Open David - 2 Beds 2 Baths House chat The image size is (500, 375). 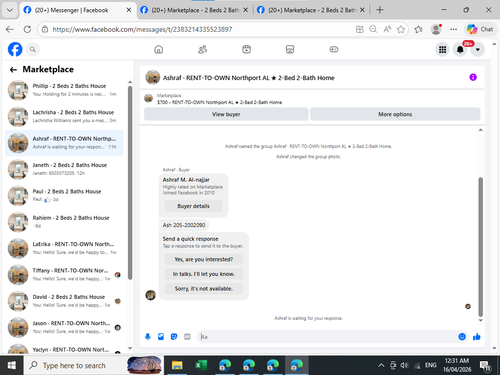pos(64,301)
